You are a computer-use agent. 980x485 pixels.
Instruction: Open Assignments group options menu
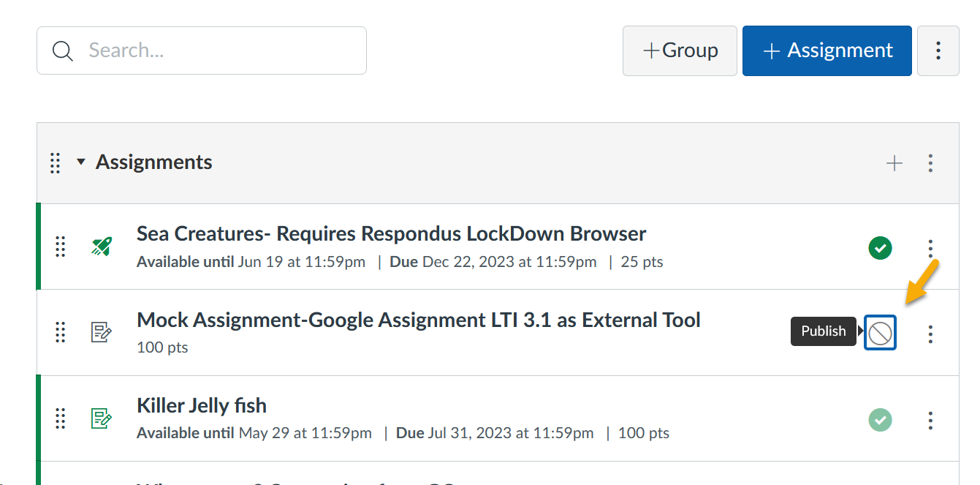[x=930, y=163]
